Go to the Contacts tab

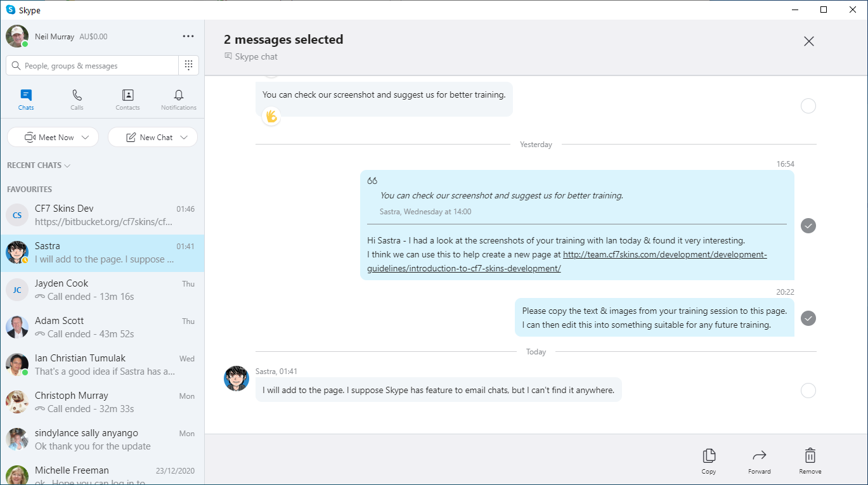coord(127,100)
